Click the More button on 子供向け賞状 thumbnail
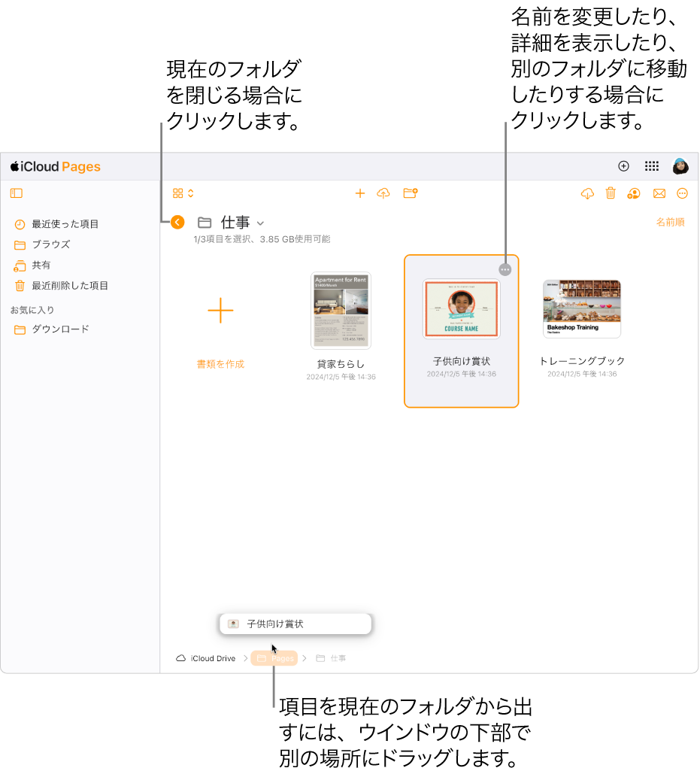 [505, 269]
